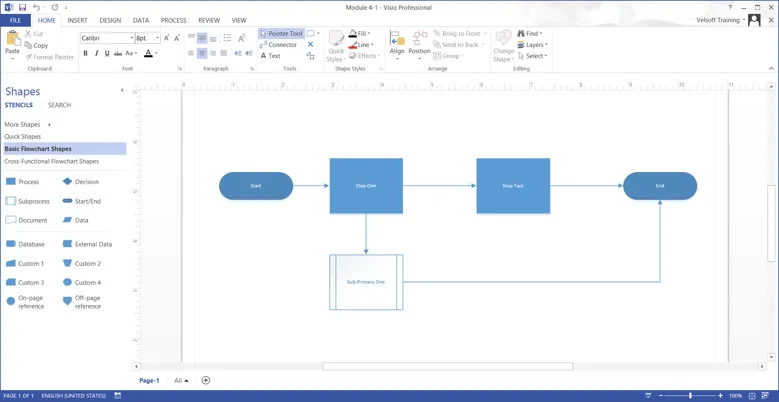779x402 pixels.
Task: Select the Page-1 page tab
Action: (x=149, y=381)
